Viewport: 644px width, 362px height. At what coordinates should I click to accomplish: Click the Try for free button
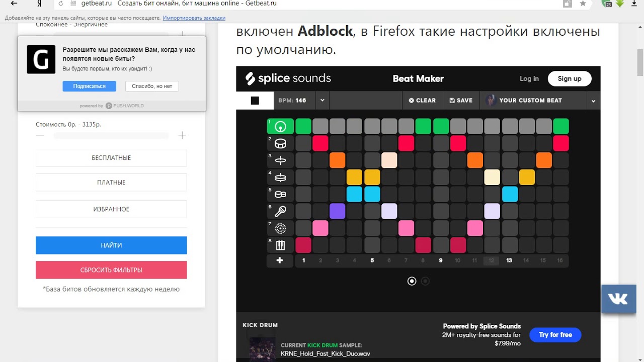pyautogui.click(x=555, y=335)
